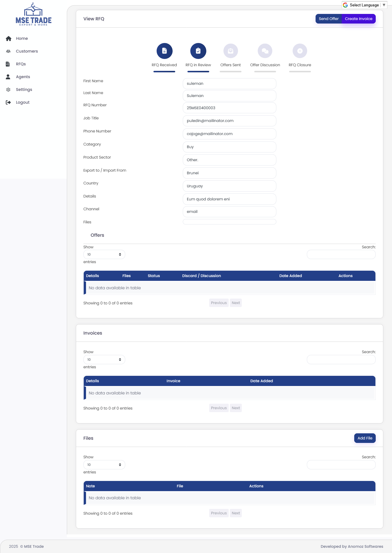
Task: Sort Offers table by Date Added column
Action: [x=291, y=276]
